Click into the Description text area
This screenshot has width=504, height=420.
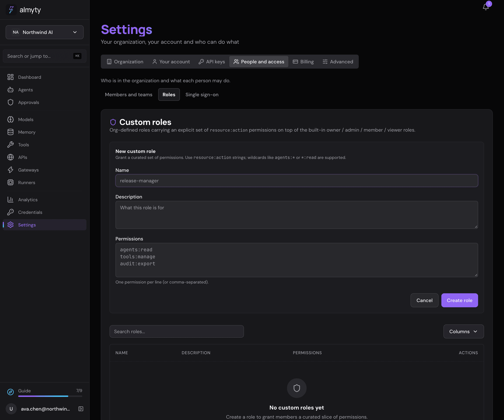point(297,215)
